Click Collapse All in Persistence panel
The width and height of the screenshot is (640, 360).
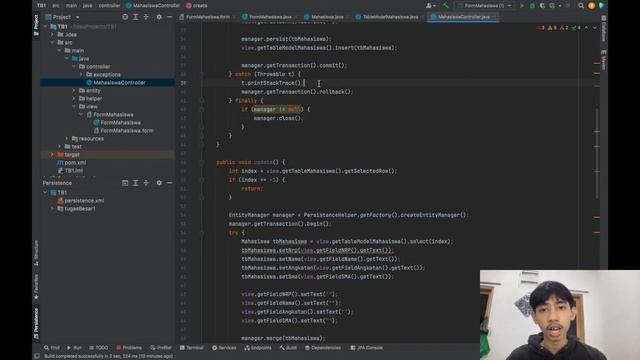point(146,183)
